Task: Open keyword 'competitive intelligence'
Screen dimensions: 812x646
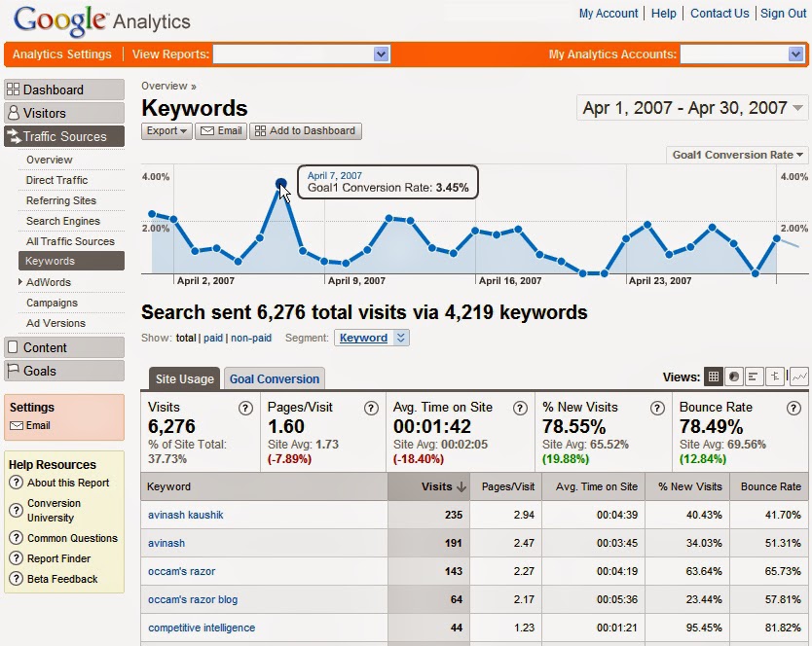Action: click(x=202, y=628)
